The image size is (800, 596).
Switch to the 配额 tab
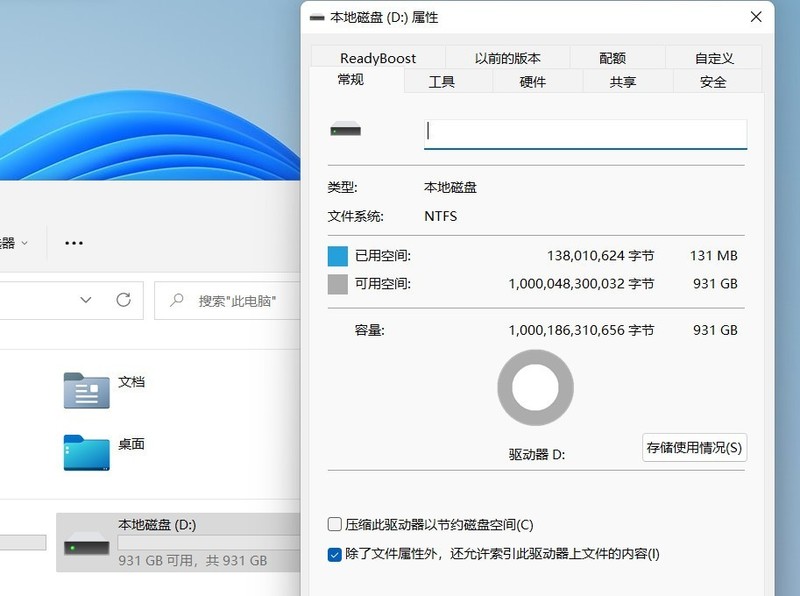(x=613, y=57)
